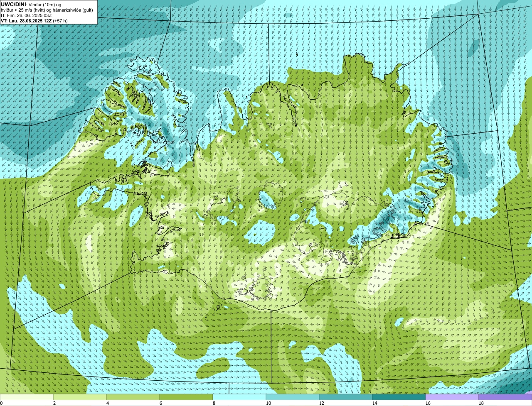Viewport: 532px width, 406px height.
Task: Click the "18" legend scale label
Action: [481, 403]
